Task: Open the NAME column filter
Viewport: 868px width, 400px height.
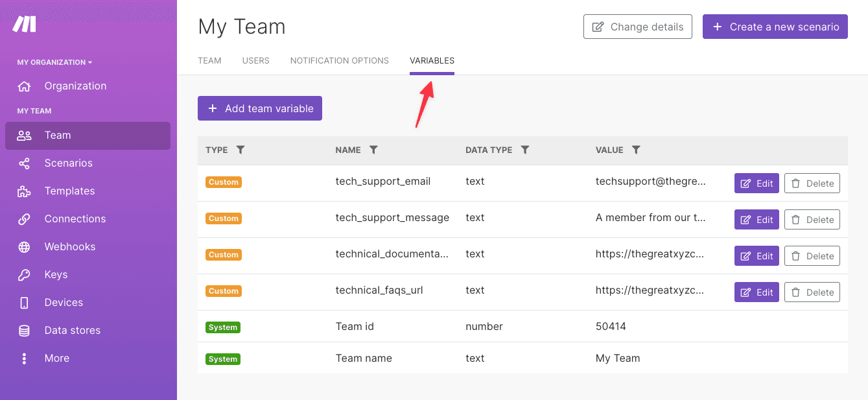Action: click(374, 150)
